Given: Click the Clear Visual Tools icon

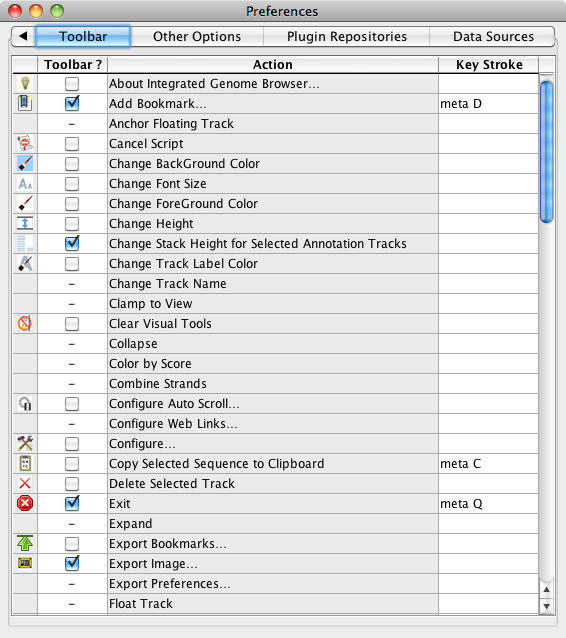Looking at the screenshot, I should coord(25,323).
